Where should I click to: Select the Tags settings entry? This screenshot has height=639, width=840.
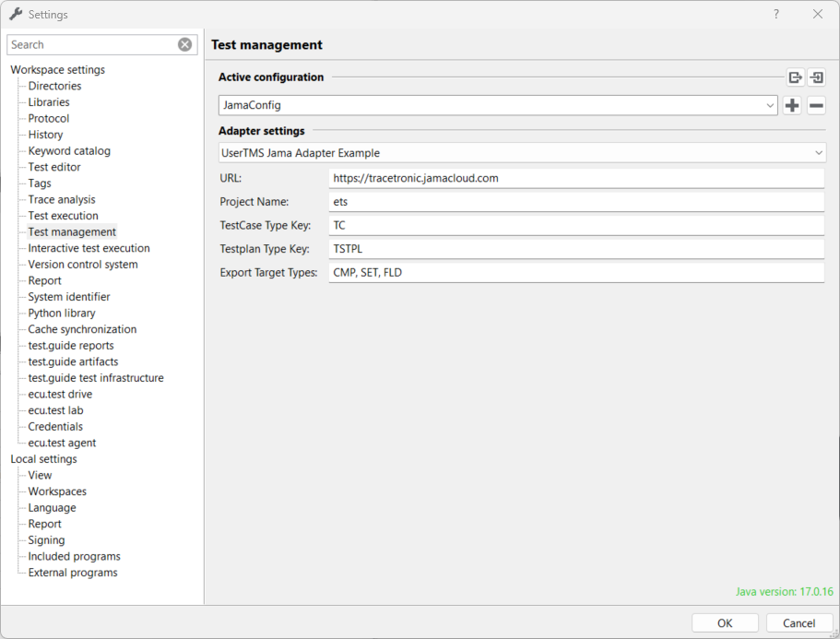(x=40, y=183)
